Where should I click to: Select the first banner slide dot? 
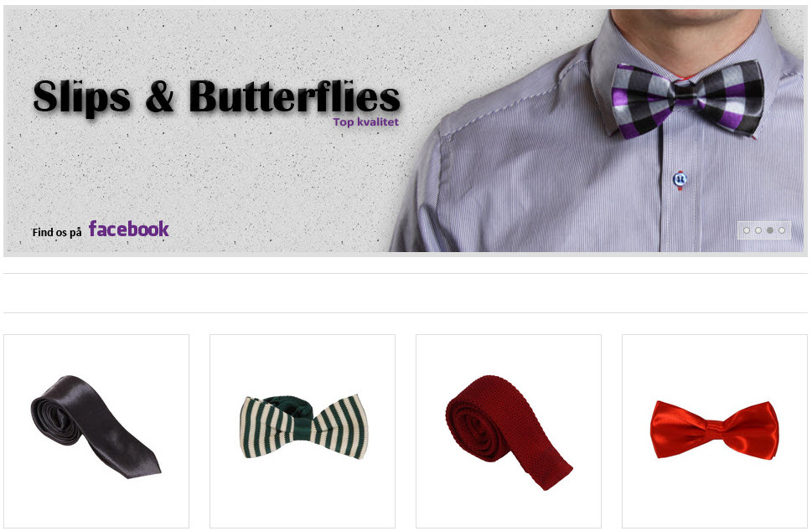(x=747, y=230)
